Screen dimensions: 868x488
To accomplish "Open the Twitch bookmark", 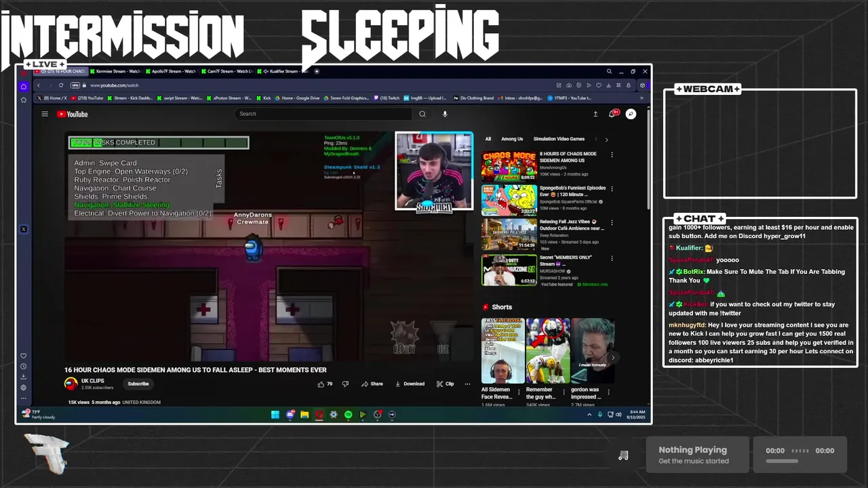I will click(x=387, y=98).
